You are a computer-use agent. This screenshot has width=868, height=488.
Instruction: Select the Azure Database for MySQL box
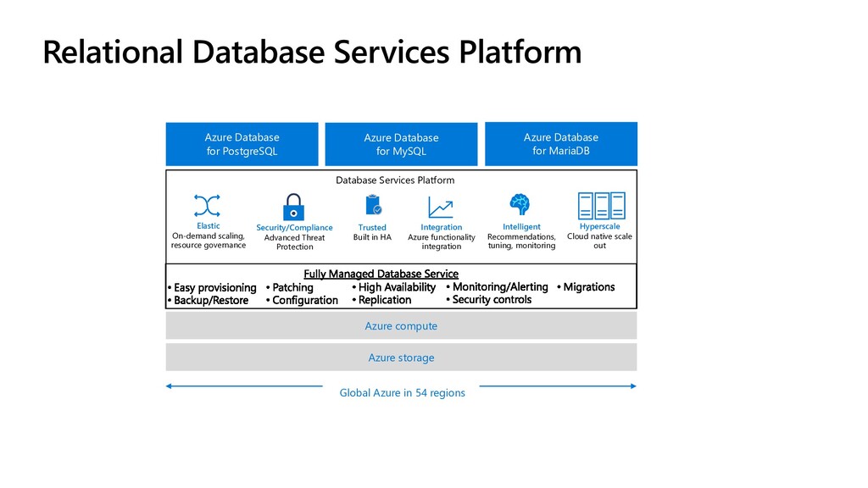[401, 144]
